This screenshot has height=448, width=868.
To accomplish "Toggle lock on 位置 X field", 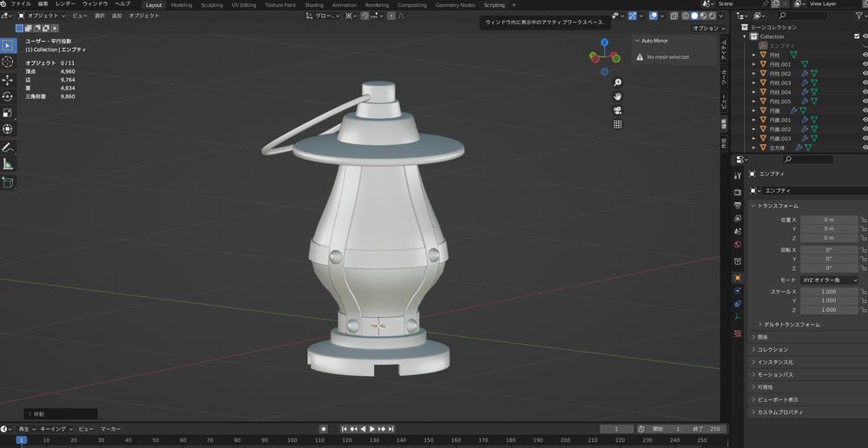I will pyautogui.click(x=863, y=220).
